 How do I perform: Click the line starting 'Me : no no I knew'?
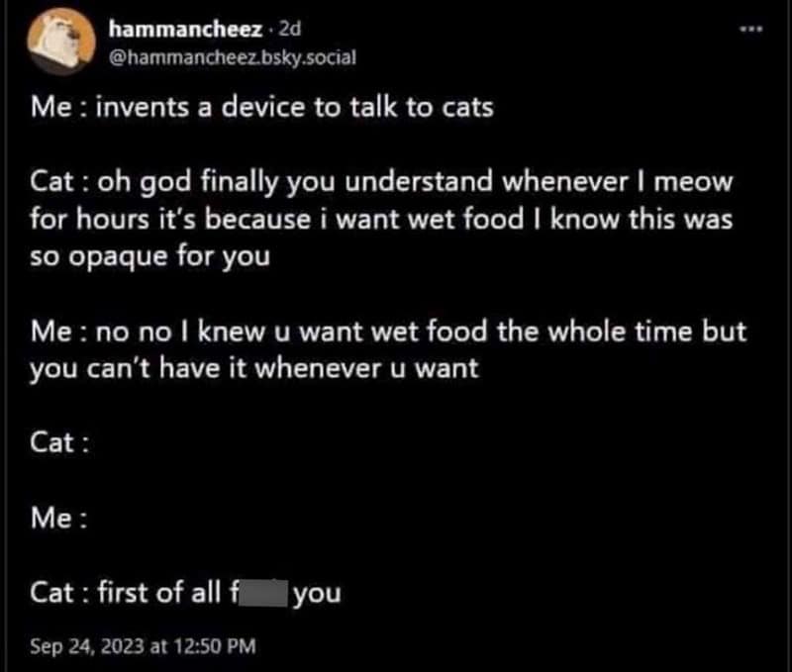[387, 331]
